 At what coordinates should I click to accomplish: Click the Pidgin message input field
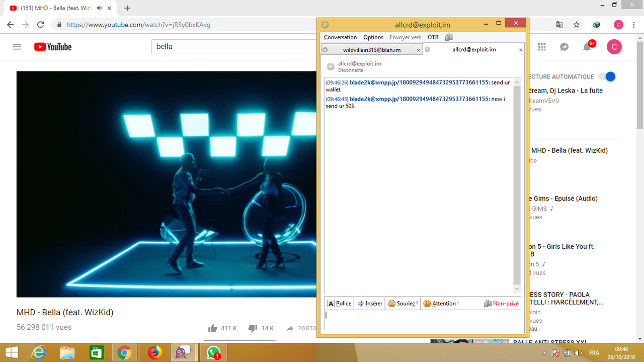422,321
